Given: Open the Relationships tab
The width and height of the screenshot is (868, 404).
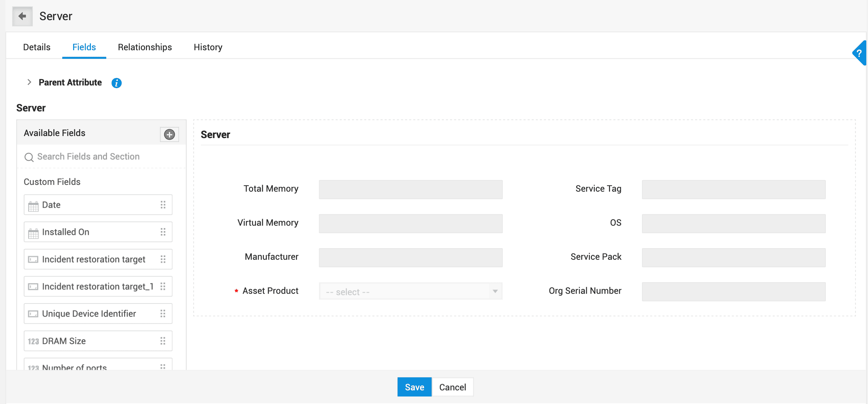Looking at the screenshot, I should coord(145,47).
